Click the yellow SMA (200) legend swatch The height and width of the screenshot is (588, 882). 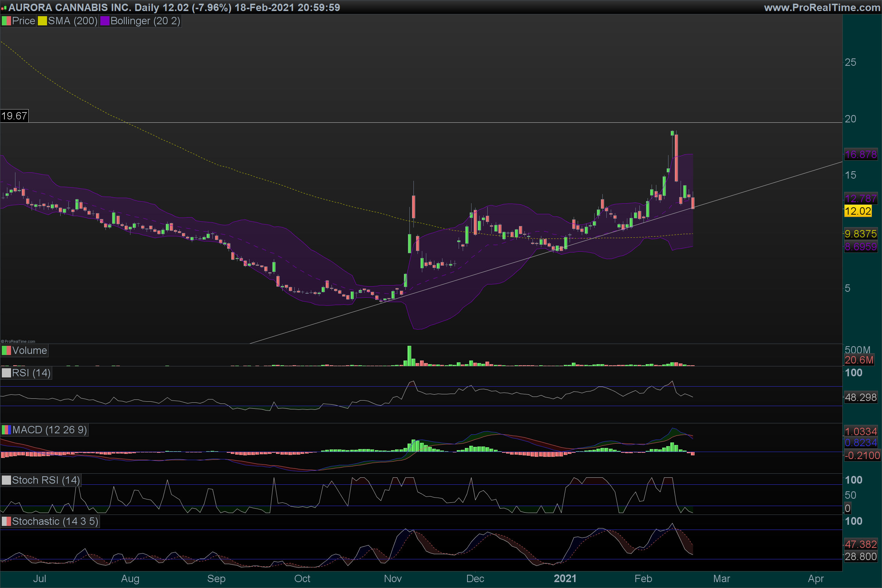[x=42, y=21]
